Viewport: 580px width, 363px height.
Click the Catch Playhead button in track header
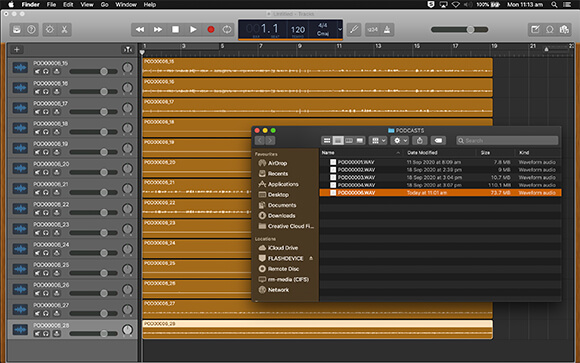click(127, 49)
